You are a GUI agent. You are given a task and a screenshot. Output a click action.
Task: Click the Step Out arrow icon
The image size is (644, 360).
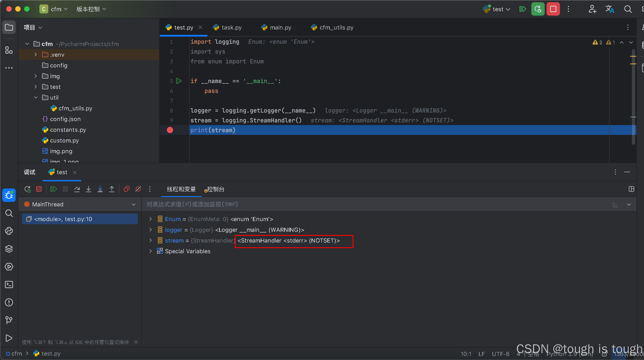click(x=112, y=189)
